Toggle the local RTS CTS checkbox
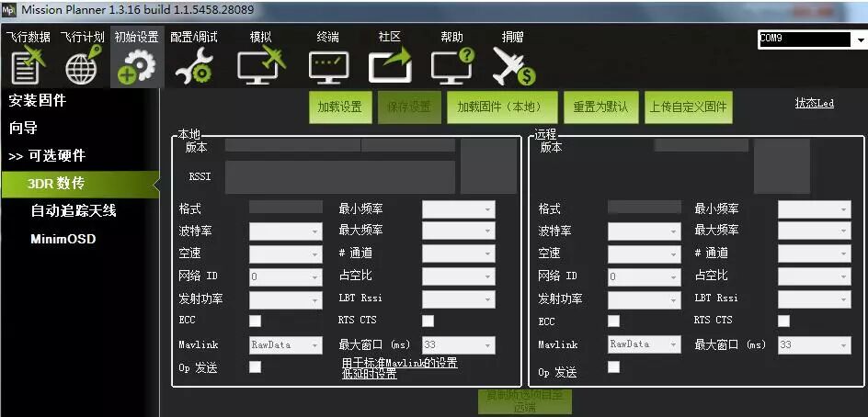868x417 pixels. point(428,321)
